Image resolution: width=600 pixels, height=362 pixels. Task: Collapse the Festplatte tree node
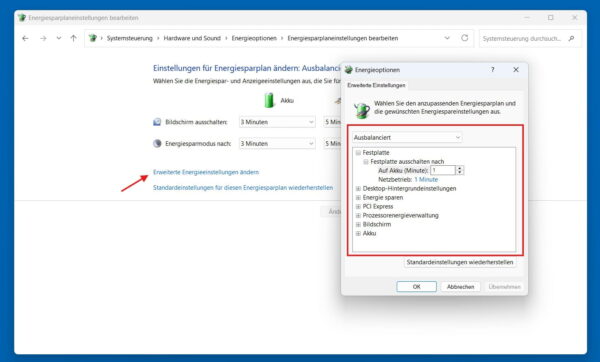click(x=358, y=153)
